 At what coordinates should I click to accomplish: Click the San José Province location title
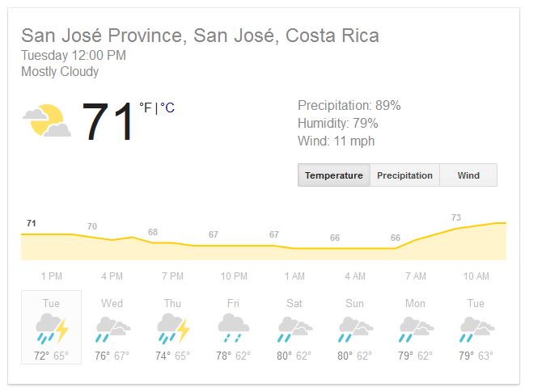click(200, 36)
